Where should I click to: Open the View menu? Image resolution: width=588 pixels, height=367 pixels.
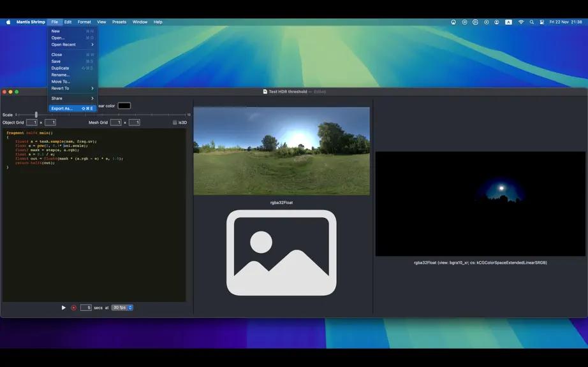pos(101,22)
